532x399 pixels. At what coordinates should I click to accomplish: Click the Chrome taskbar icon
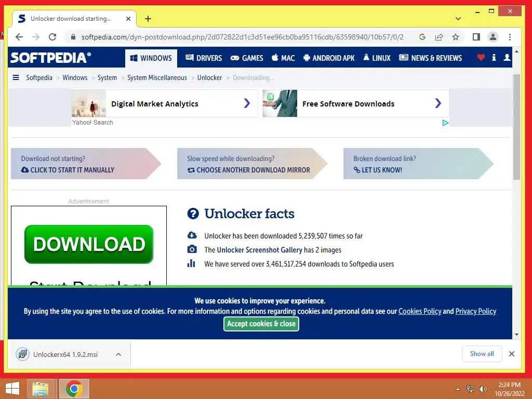[x=74, y=389]
